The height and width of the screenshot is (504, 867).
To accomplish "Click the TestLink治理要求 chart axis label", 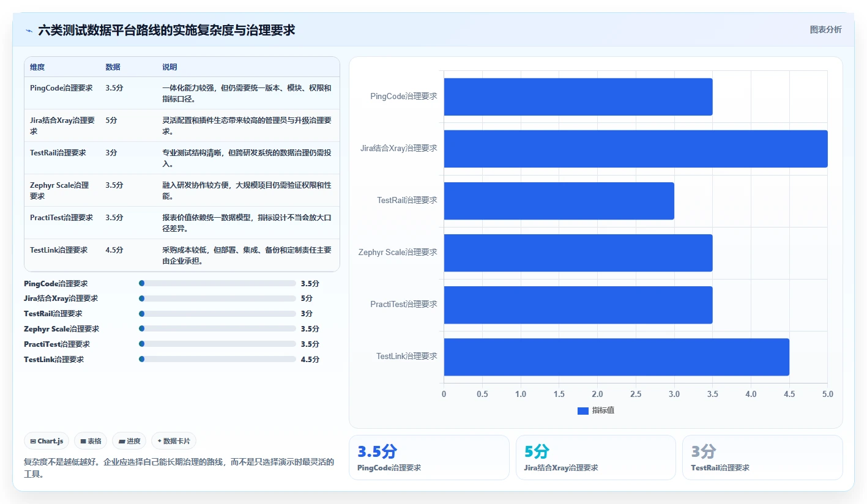I will [407, 357].
